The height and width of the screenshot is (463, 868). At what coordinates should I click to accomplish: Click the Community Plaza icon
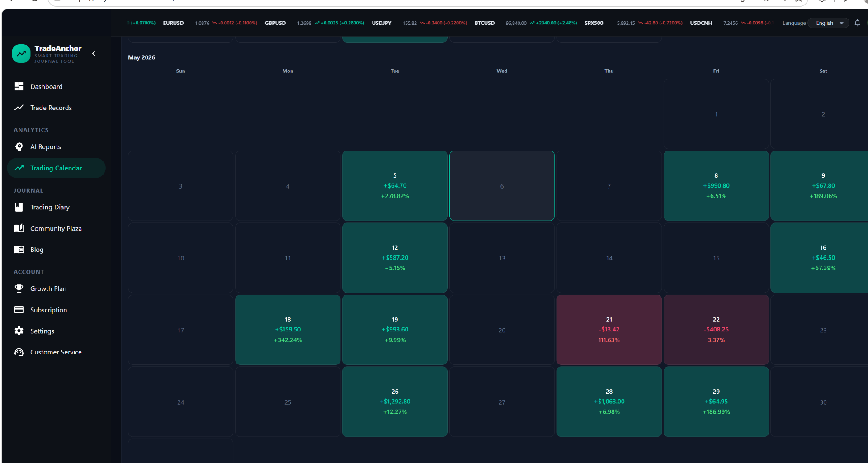point(19,228)
